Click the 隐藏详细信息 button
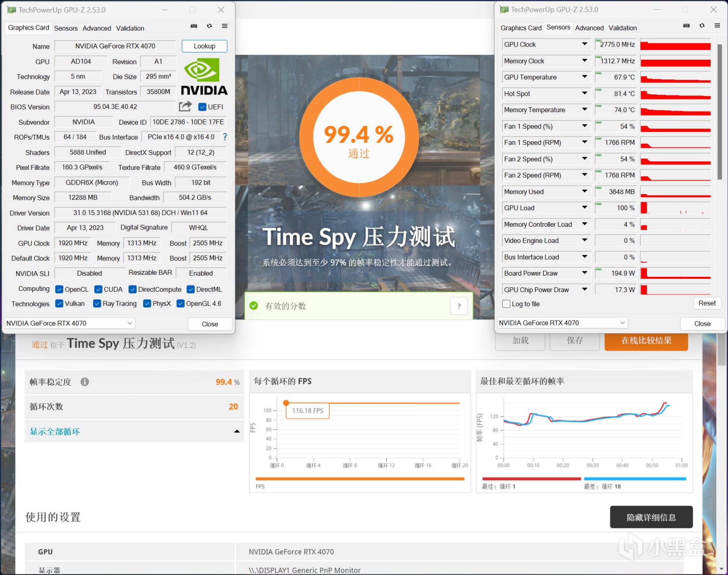The height and width of the screenshot is (575, 728). [x=651, y=517]
